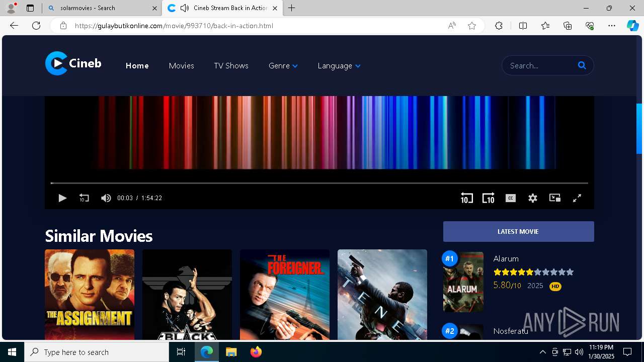View site information lock icon
Image resolution: width=644 pixels, height=362 pixels.
tap(63, 26)
